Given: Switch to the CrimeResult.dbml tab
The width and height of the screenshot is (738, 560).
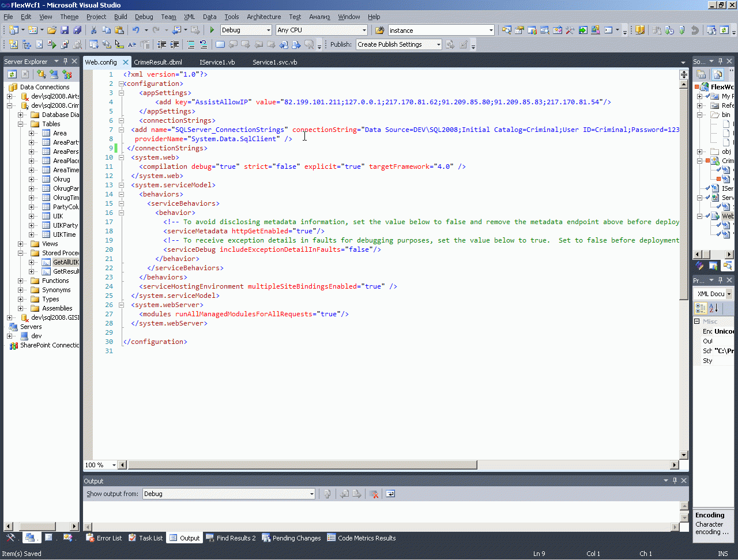Looking at the screenshot, I should 158,62.
